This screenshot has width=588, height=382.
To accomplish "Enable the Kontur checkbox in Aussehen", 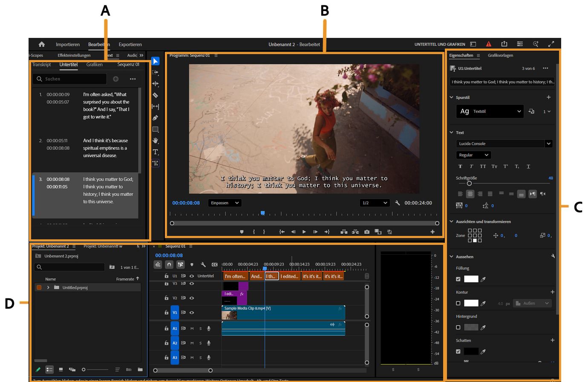I will point(458,303).
